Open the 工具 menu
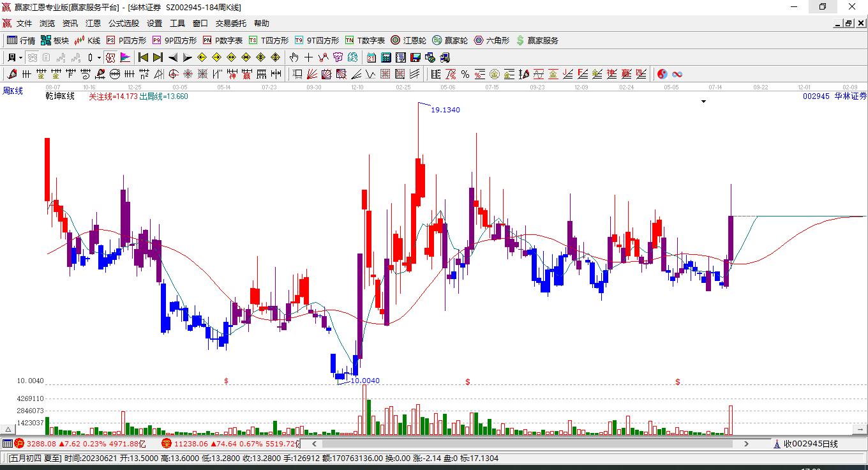 point(177,24)
